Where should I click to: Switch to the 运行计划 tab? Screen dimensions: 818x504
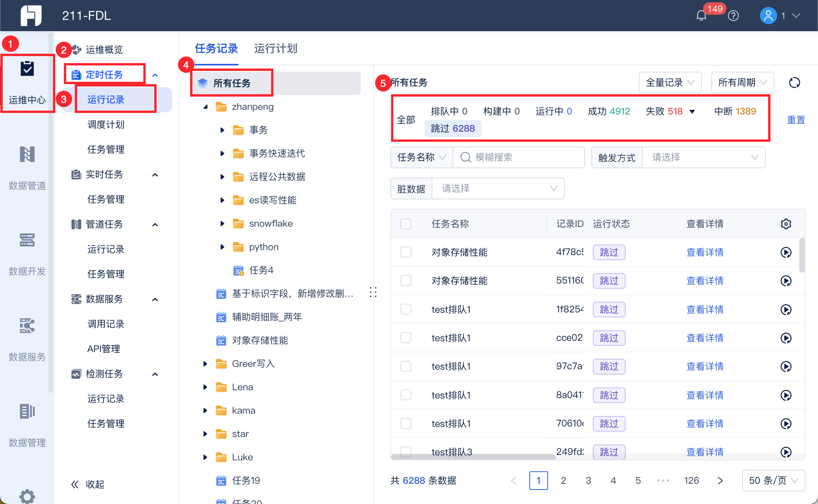coord(275,49)
